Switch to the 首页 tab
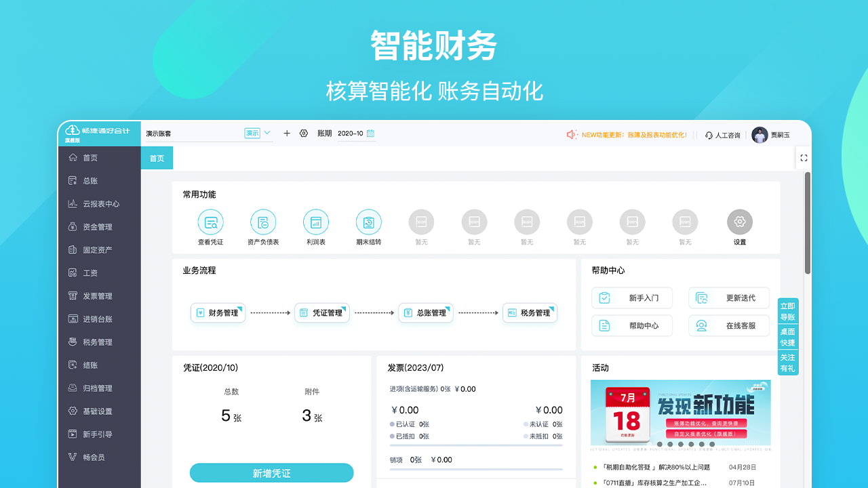The height and width of the screenshot is (488, 868). (157, 158)
